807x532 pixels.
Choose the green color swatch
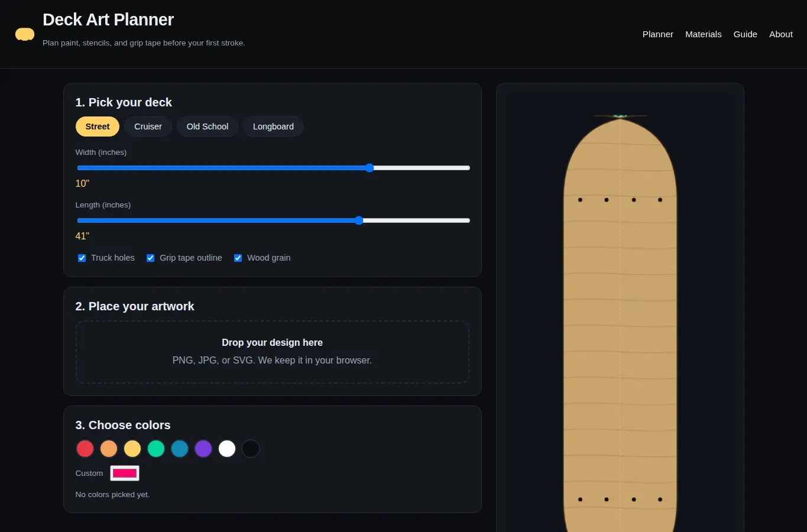(156, 449)
